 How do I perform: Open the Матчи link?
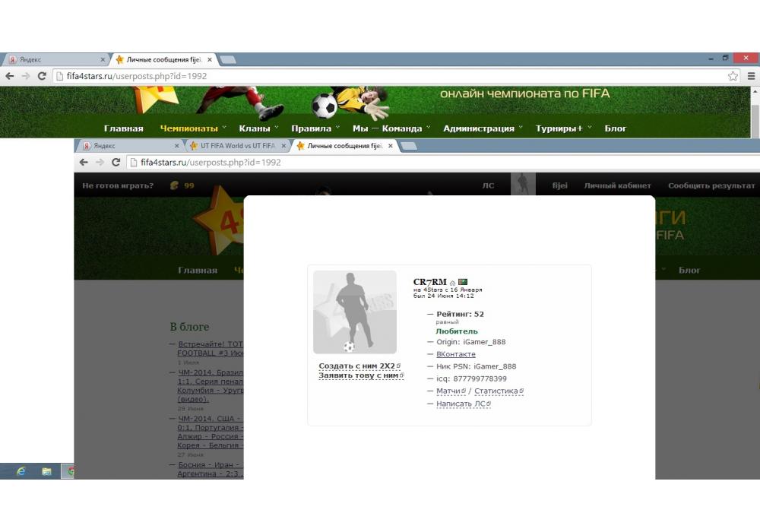click(x=450, y=391)
